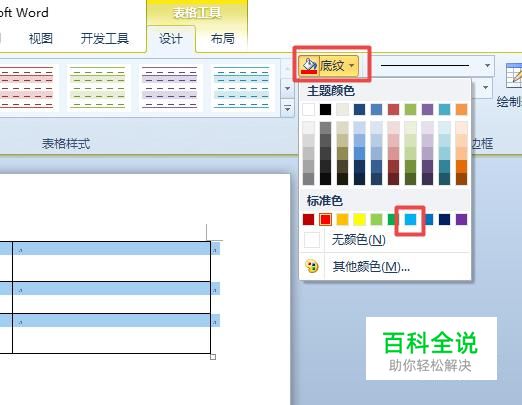
Task: Pick darkest orange shade in orange column
Action: click(x=461, y=179)
